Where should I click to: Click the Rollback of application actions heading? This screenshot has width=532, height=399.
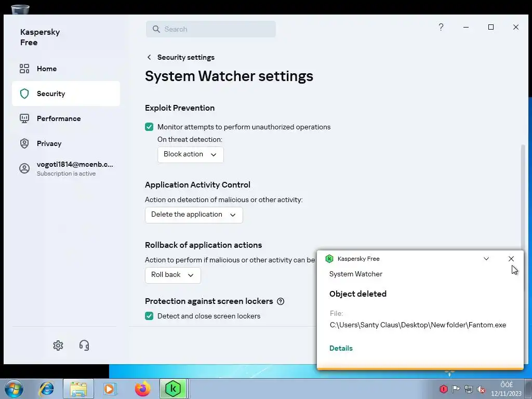[x=203, y=245]
